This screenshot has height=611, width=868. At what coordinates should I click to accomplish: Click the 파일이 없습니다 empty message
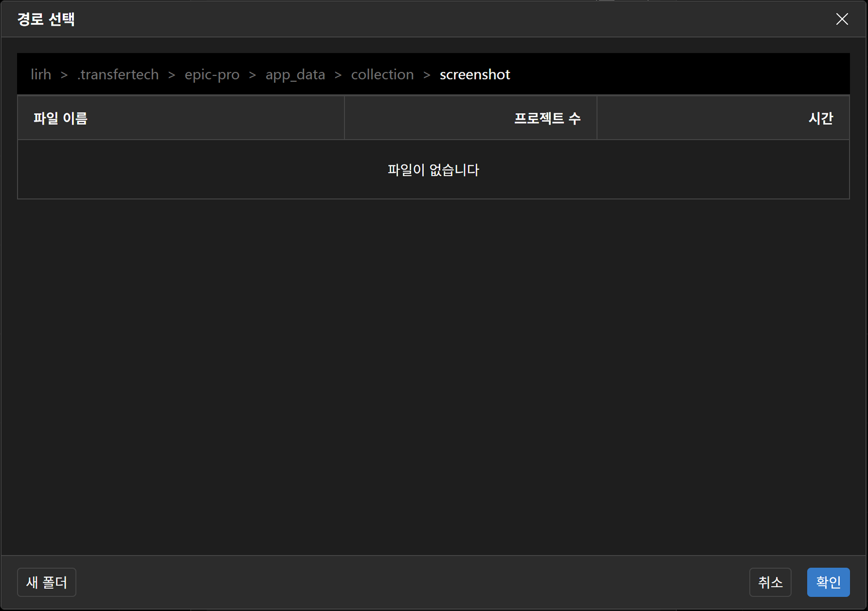433,170
